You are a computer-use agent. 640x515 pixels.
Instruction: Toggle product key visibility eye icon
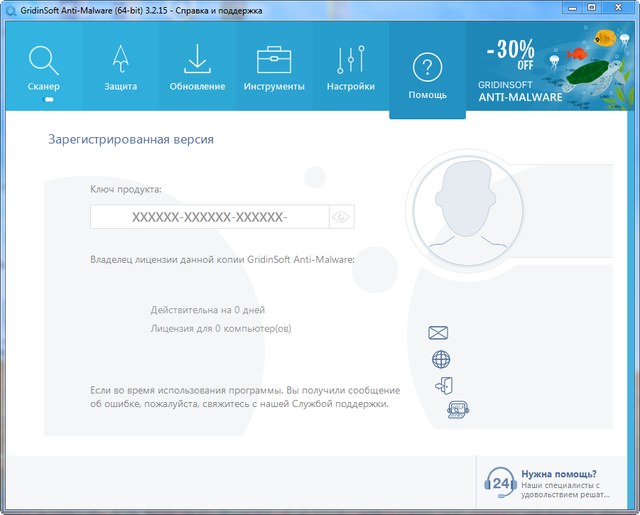coord(342,217)
